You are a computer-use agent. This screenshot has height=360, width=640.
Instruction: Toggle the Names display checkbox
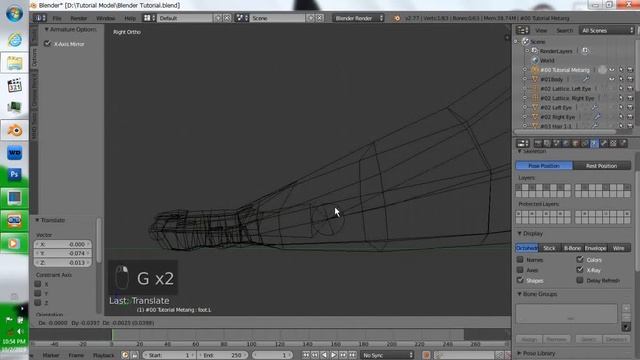520,260
